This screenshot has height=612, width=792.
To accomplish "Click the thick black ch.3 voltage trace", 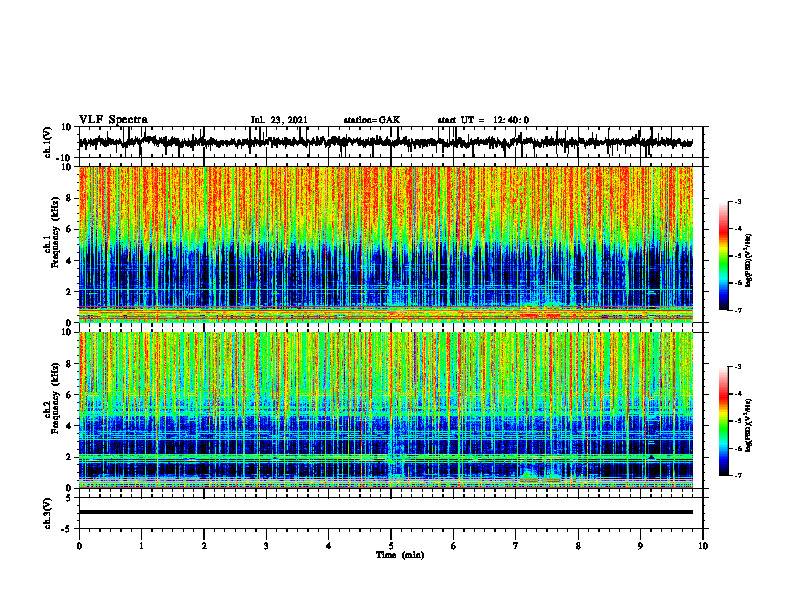I will pyautogui.click(x=385, y=512).
